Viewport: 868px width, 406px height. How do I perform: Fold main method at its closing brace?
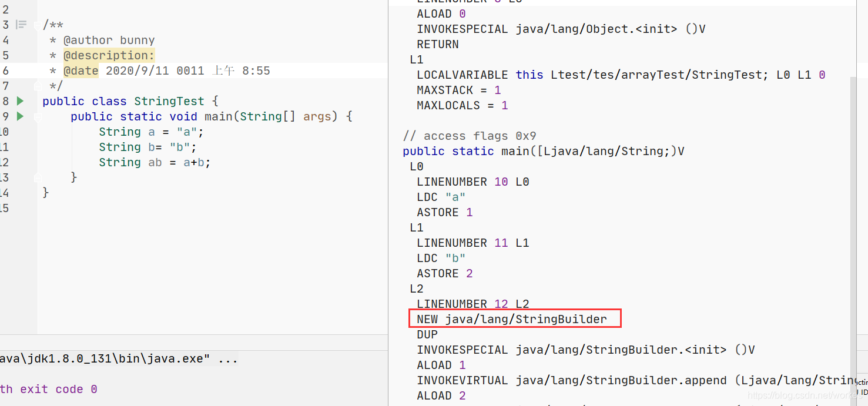tap(37, 177)
